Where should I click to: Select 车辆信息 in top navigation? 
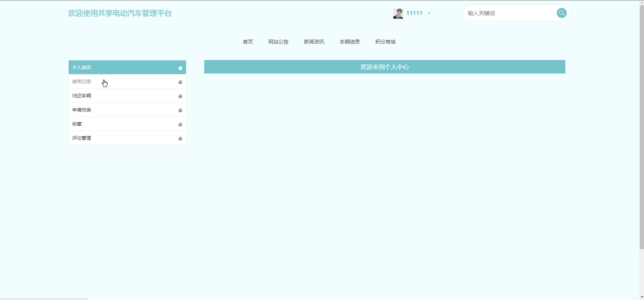click(349, 42)
